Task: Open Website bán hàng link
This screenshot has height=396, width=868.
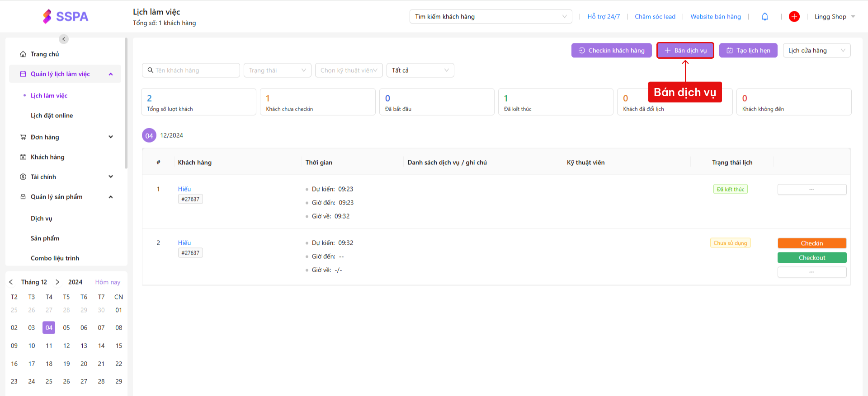Action: (716, 17)
